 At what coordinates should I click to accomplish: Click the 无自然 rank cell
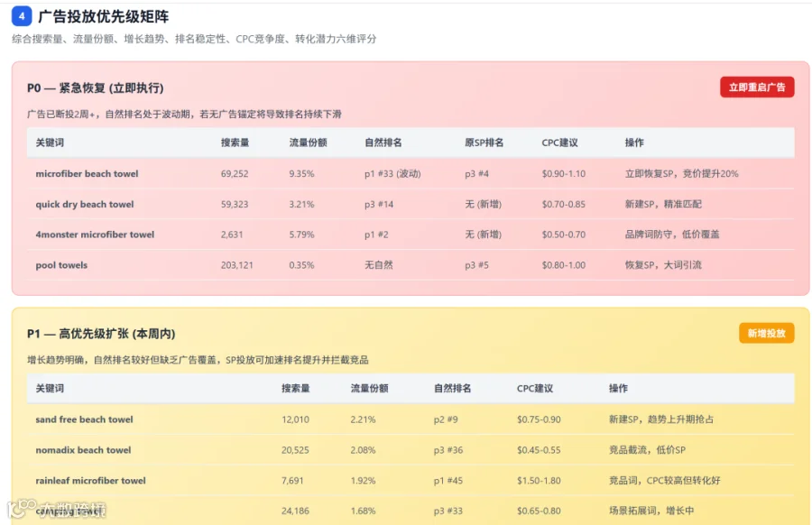pos(379,265)
